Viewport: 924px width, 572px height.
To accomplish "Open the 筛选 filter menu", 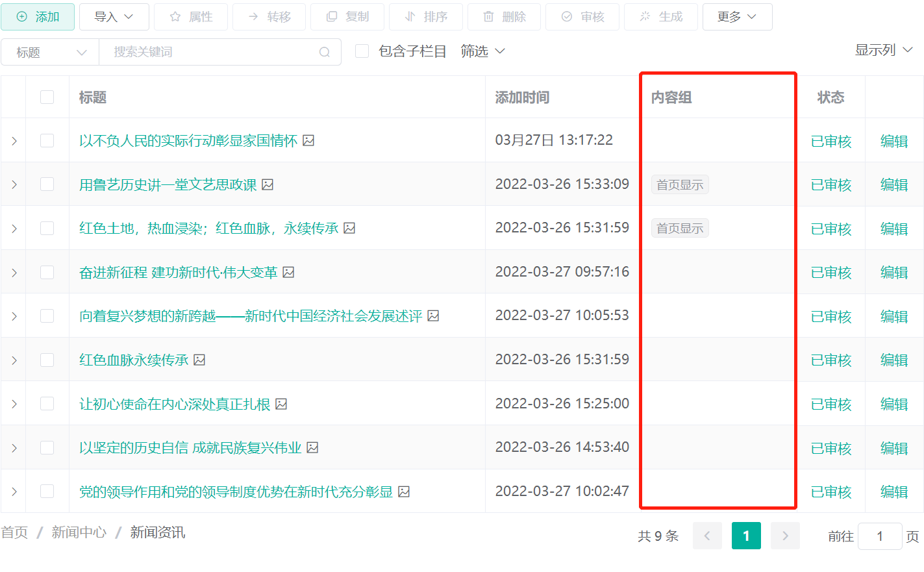I will 482,51.
